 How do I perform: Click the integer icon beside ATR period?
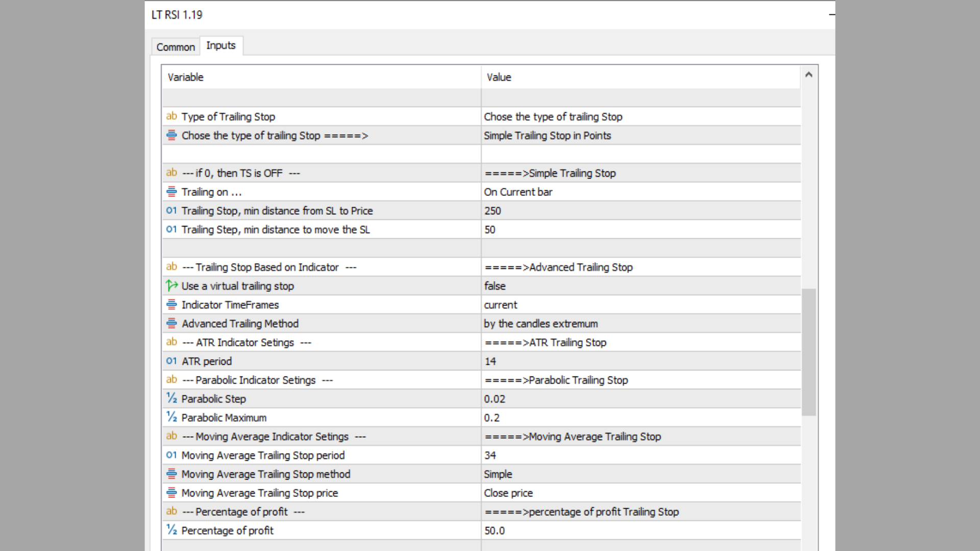(171, 361)
